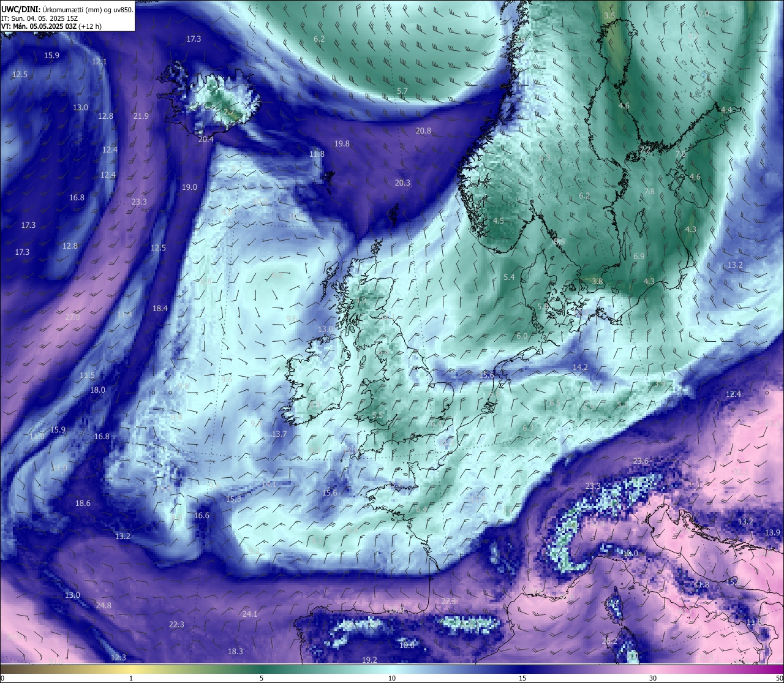Select the 19.2 value at bottom
The height and width of the screenshot is (683, 784).
[369, 660]
